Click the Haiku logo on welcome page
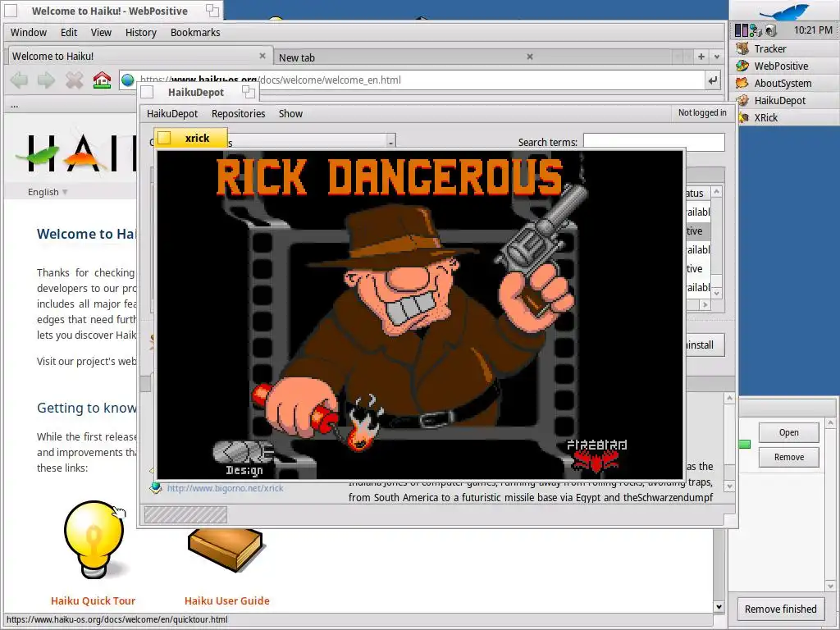 [75, 153]
